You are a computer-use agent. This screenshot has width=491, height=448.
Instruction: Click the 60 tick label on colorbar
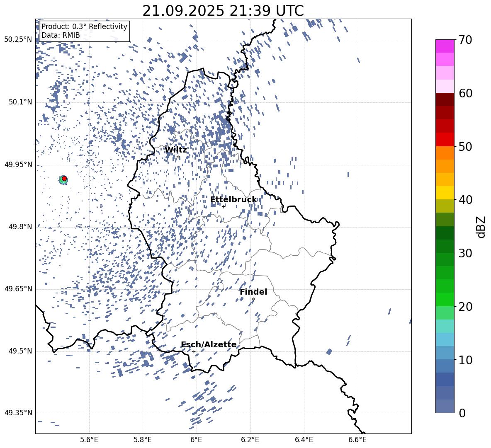click(x=465, y=93)
